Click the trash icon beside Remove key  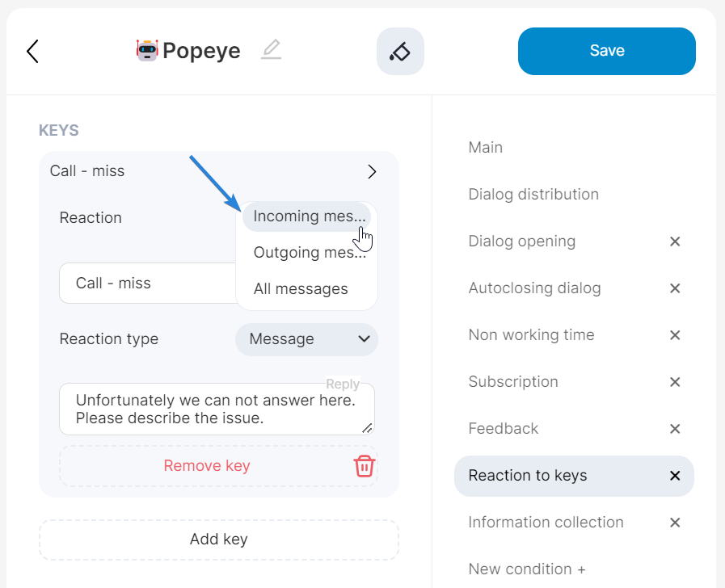pyautogui.click(x=364, y=466)
